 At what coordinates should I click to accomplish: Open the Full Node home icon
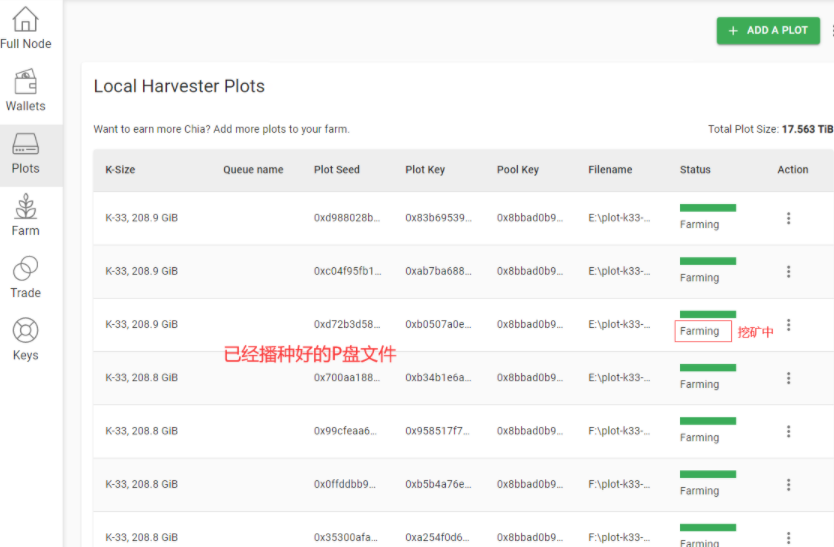pos(25,20)
